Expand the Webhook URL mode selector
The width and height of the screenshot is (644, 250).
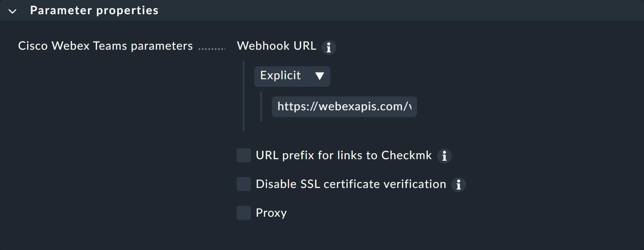pos(292,76)
